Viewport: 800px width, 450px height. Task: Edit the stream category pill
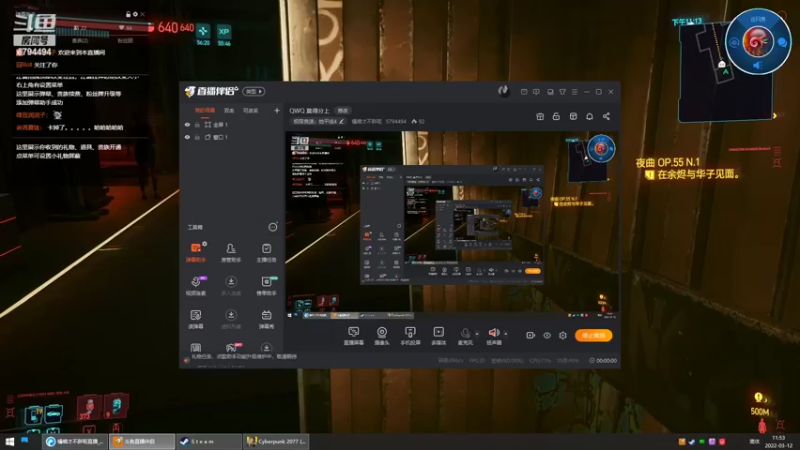[318, 121]
